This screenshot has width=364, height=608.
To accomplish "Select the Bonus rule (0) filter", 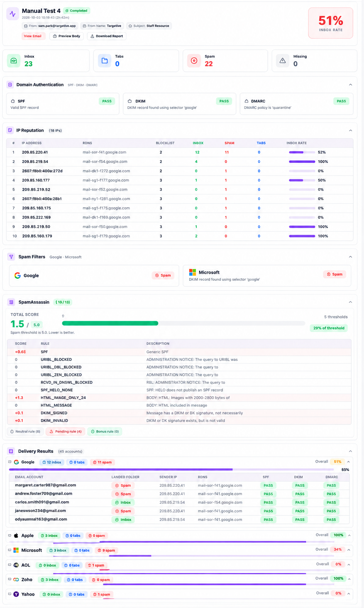I will pyautogui.click(x=105, y=431).
